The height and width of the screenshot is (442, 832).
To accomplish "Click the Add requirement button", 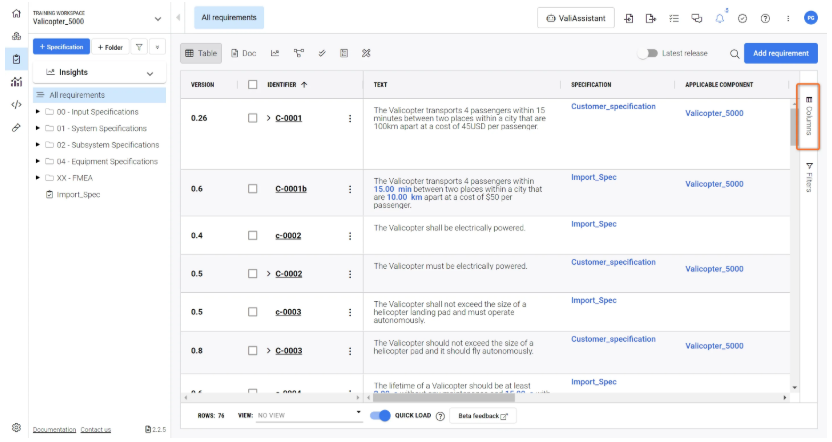I will (781, 53).
